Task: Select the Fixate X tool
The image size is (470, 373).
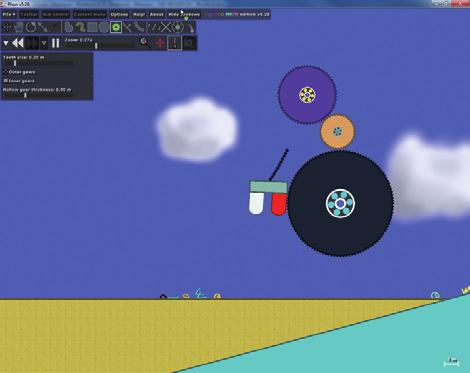Action: [x=166, y=27]
